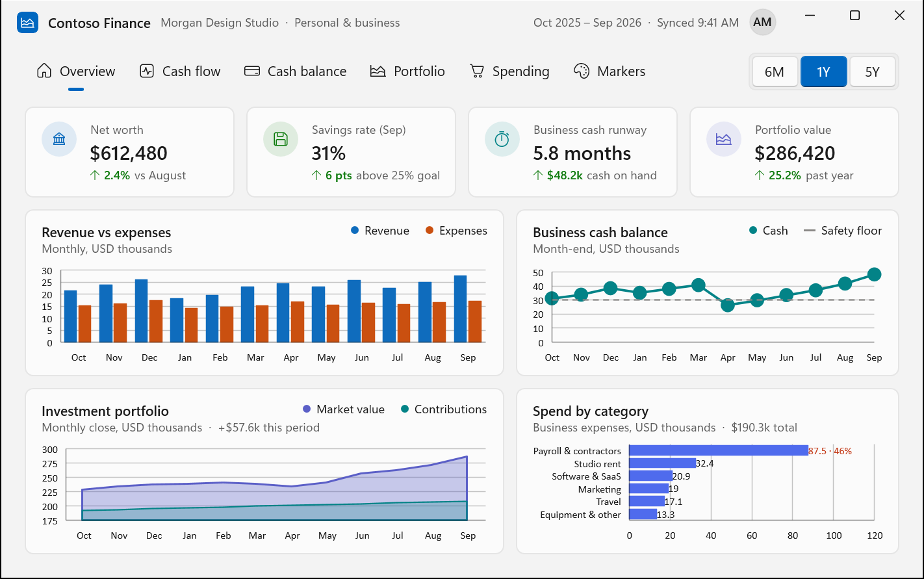Select the Cash balance card icon
The height and width of the screenshot is (579, 924).
[252, 71]
